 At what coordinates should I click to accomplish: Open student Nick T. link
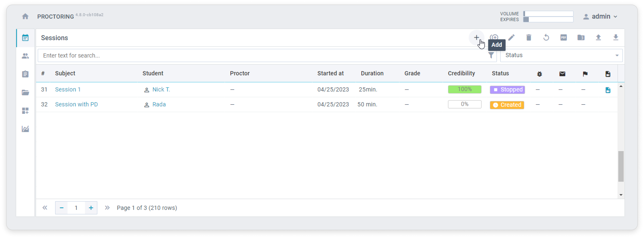(161, 89)
